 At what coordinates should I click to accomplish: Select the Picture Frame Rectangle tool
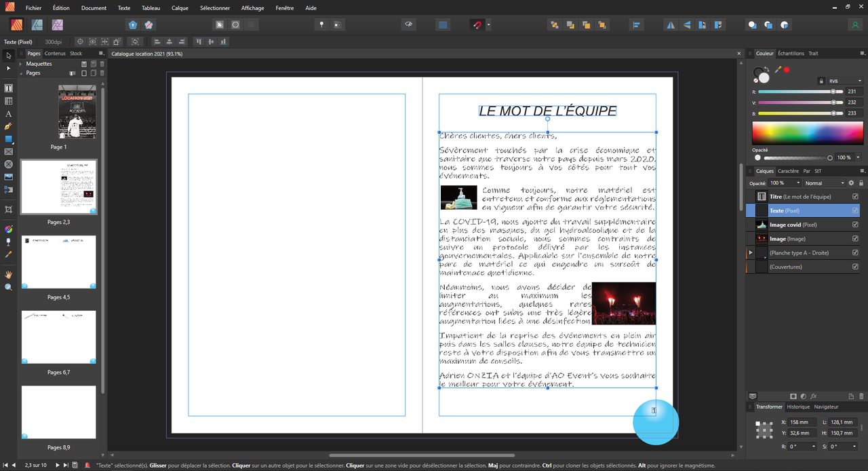click(8, 151)
